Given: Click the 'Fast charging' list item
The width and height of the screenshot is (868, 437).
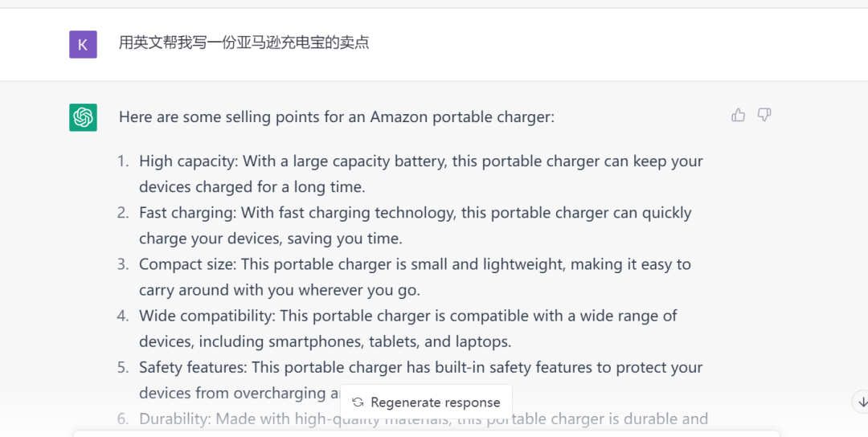Looking at the screenshot, I should 416,225.
